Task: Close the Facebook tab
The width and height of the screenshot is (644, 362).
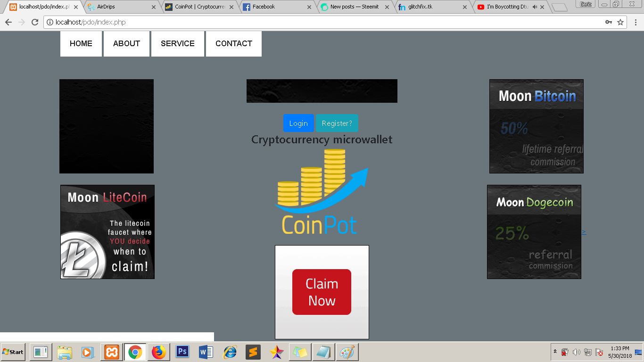Action: [x=309, y=7]
